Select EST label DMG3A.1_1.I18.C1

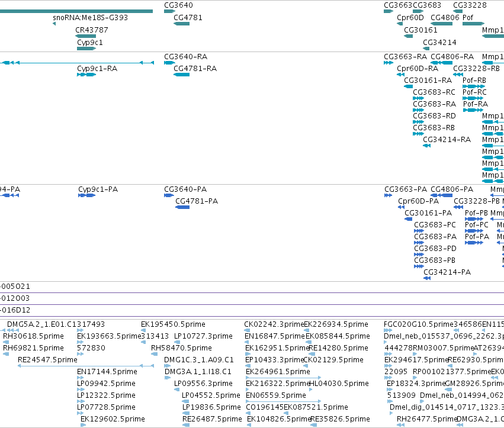tap(198, 372)
